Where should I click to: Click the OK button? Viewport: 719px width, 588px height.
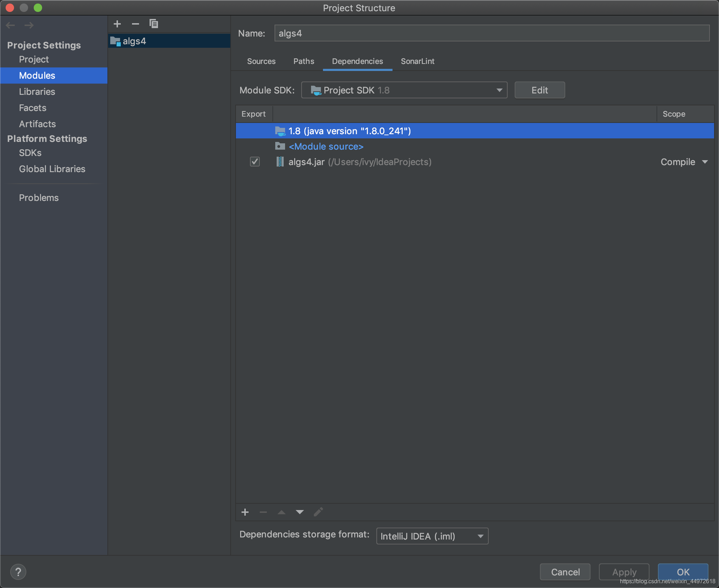pos(683,572)
